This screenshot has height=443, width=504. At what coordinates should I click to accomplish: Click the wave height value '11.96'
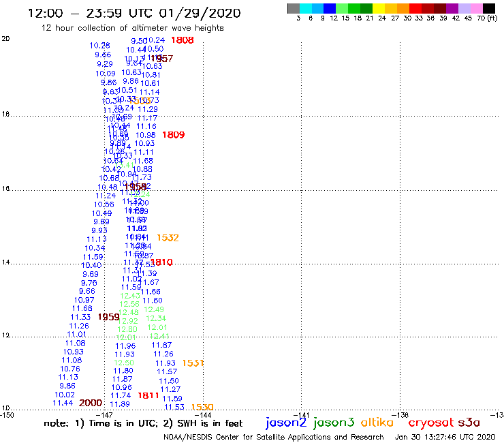coord(126,346)
